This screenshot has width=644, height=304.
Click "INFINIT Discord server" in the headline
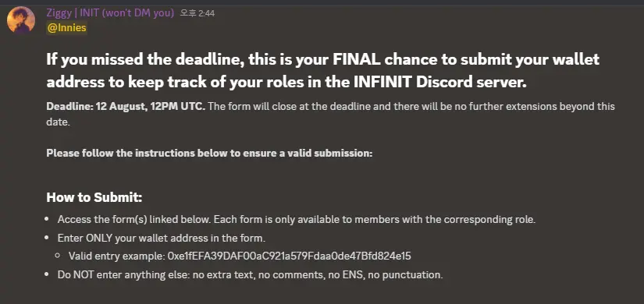[x=439, y=82]
